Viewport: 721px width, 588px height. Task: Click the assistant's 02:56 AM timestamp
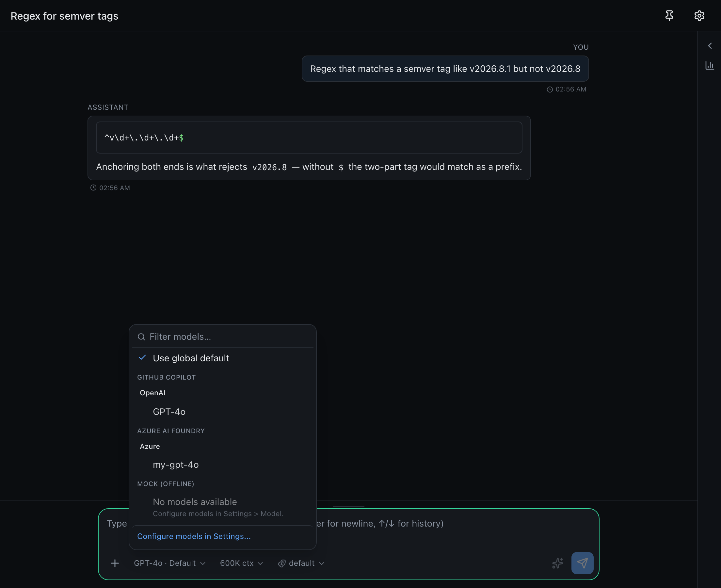coord(110,188)
